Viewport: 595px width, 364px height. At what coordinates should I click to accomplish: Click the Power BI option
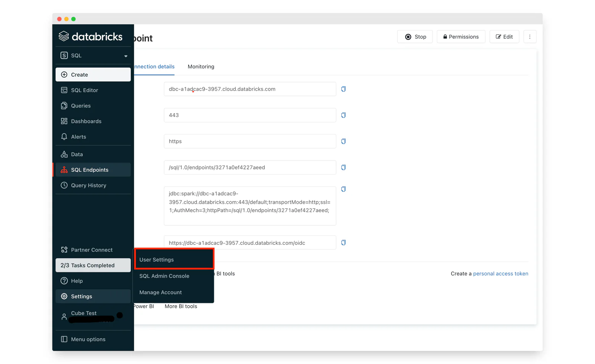pos(144,306)
